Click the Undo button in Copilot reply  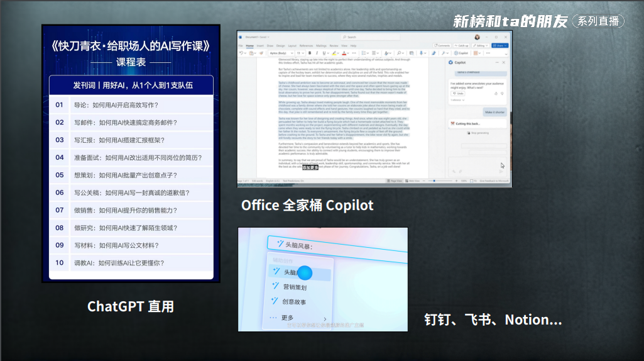[x=458, y=93]
